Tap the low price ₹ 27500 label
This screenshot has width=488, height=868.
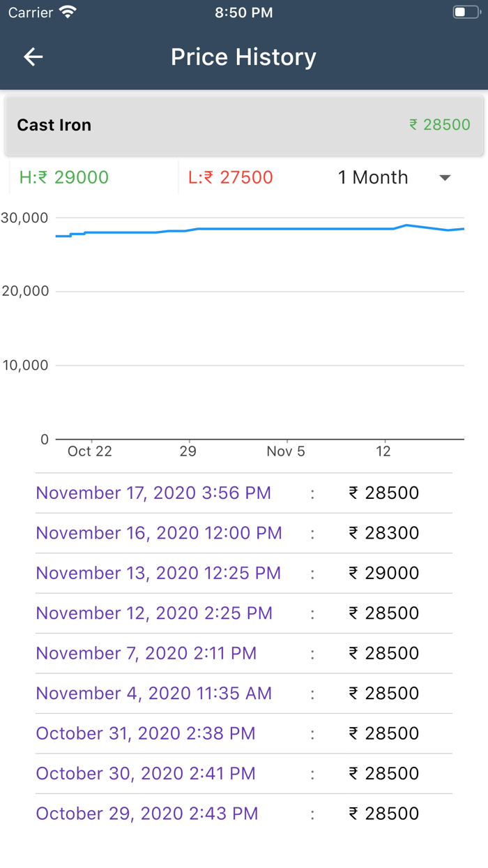231,177
